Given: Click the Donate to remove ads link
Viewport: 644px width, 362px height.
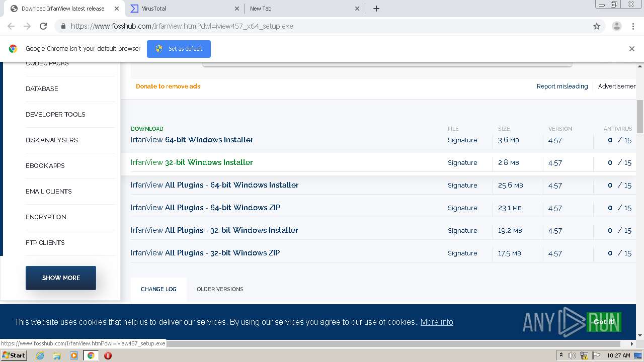Looking at the screenshot, I should (168, 86).
